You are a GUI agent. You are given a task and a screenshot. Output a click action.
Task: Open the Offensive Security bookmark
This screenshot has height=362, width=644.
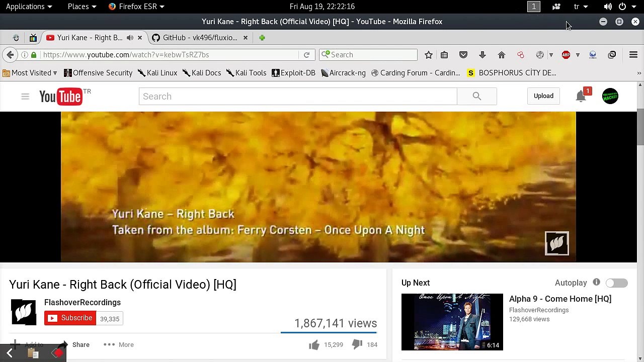click(98, 73)
